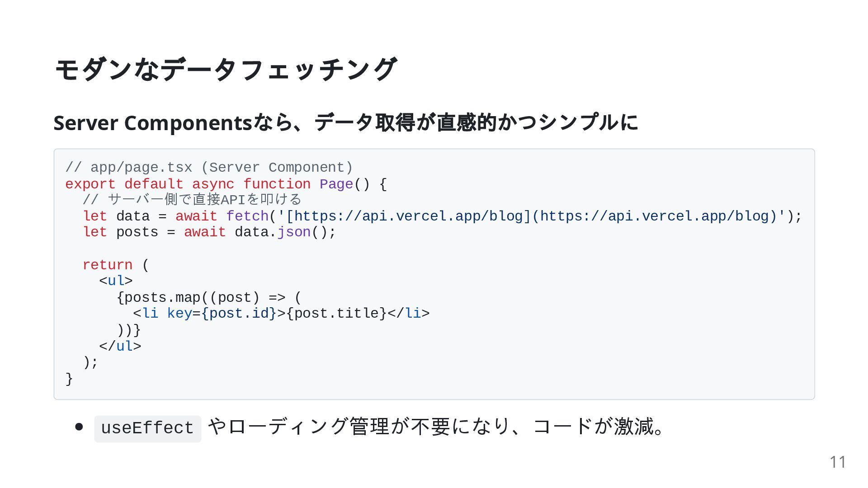Click the closing /ul tag
Image resolution: width=868 pixels, height=488 pixels.
point(120,347)
